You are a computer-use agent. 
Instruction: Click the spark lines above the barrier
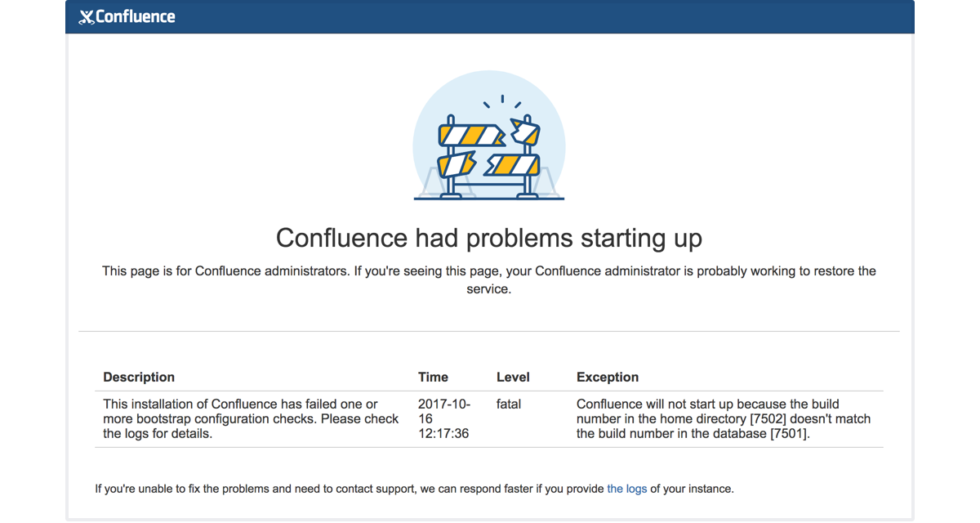pos(502,101)
